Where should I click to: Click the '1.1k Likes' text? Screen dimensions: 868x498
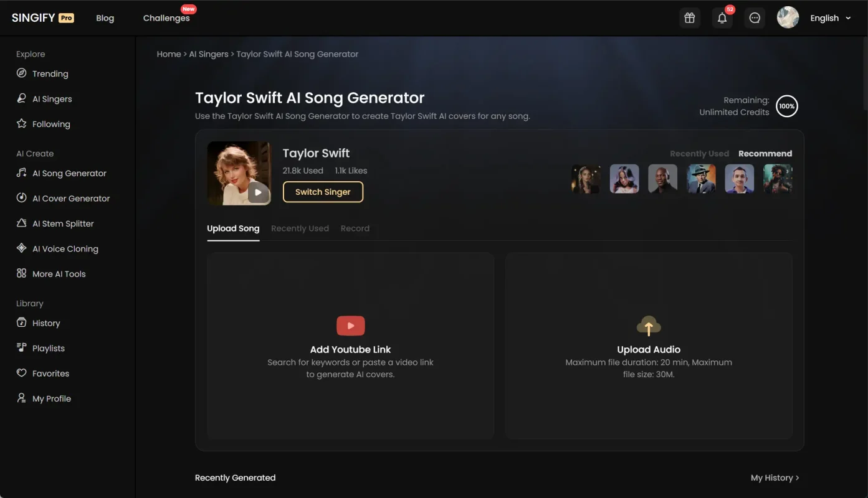351,171
